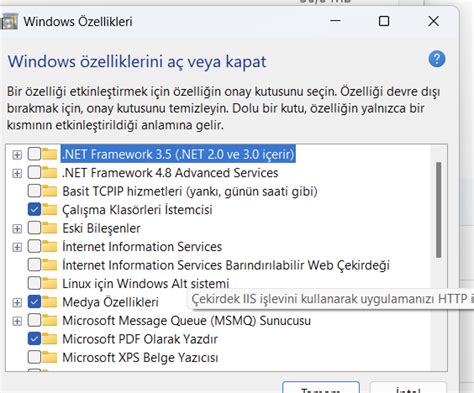
Task: Click folder icon beside Basit TCPIP hizmetleri
Action: coord(50,191)
